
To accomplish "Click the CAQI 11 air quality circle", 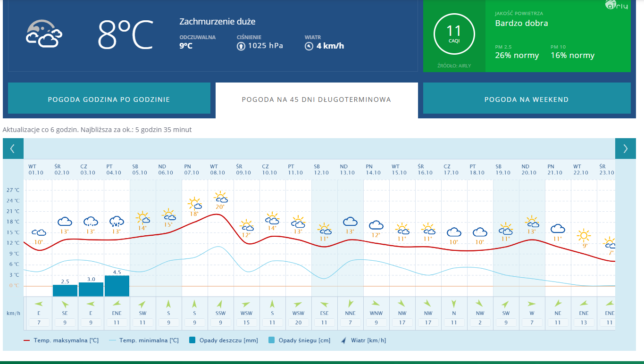I will tap(454, 34).
